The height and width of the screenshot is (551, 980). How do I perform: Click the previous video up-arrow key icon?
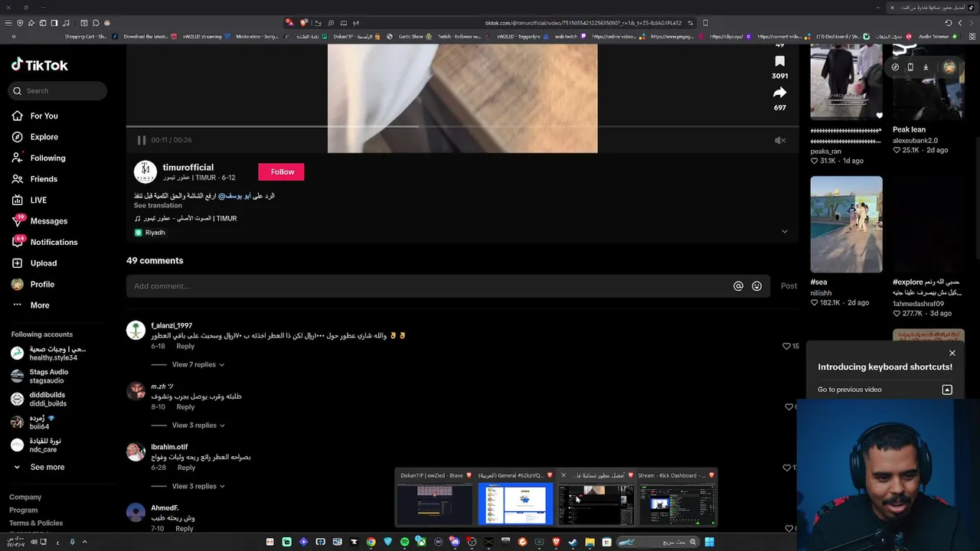[x=947, y=390]
